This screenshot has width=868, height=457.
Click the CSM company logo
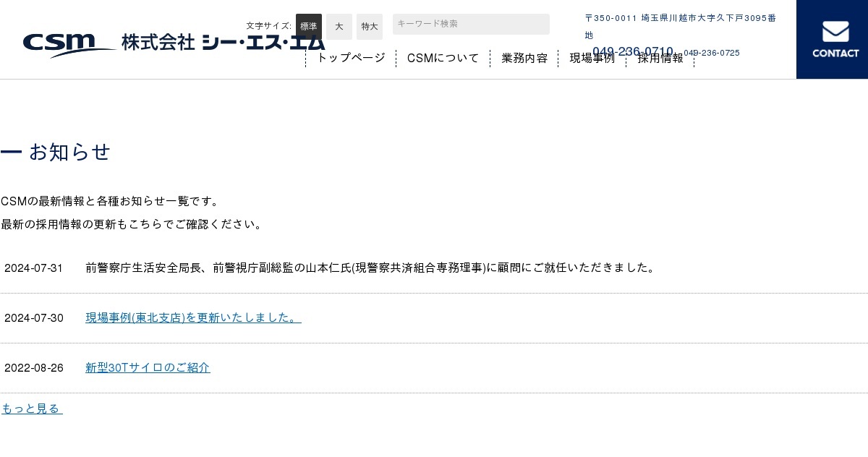tap(69, 45)
